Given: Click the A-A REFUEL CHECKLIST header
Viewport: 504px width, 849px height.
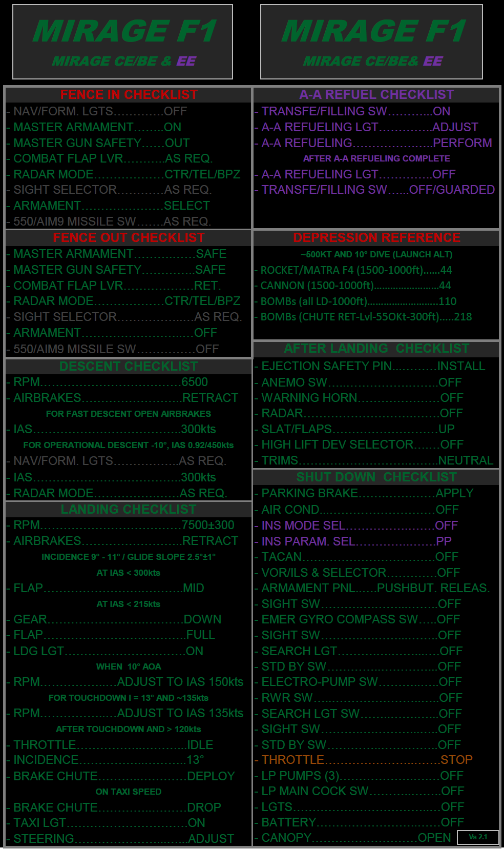Looking at the screenshot, I should click(376, 95).
